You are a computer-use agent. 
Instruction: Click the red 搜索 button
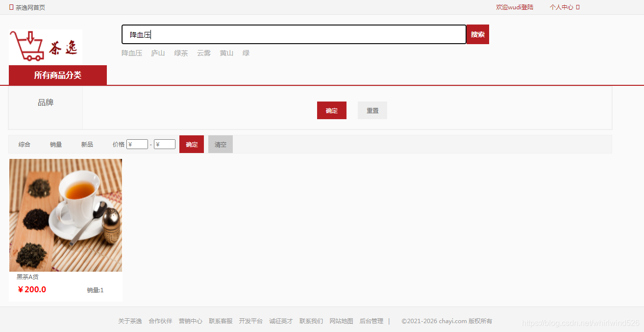click(478, 34)
